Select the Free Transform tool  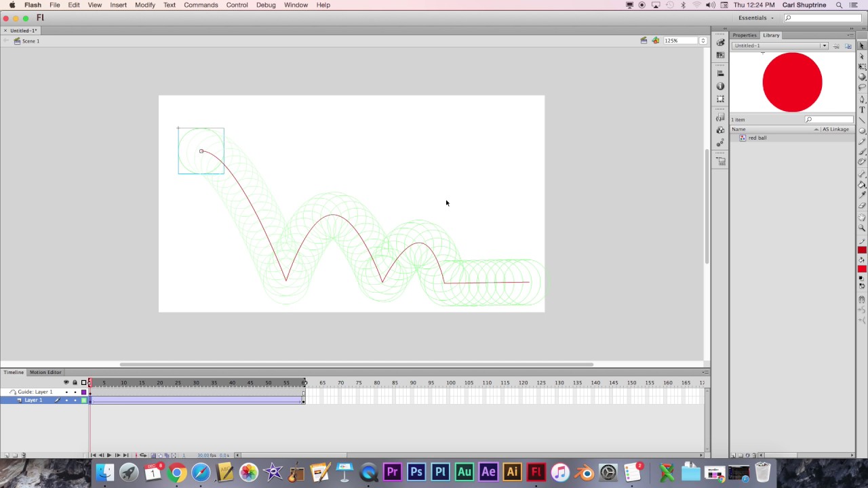862,67
